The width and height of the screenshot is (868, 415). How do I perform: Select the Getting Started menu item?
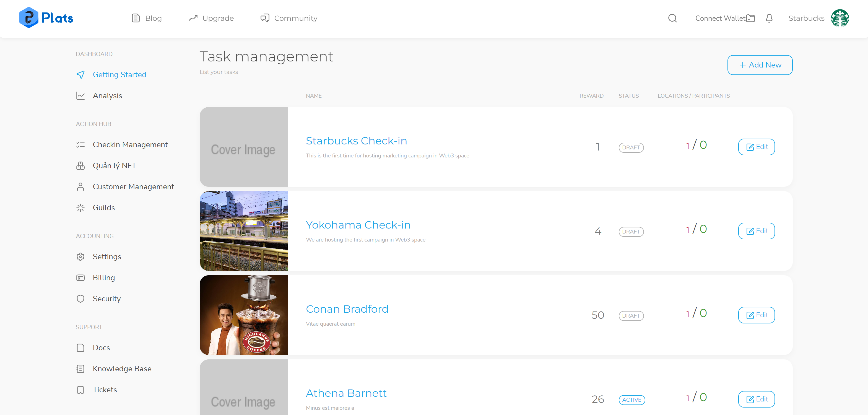click(x=119, y=74)
